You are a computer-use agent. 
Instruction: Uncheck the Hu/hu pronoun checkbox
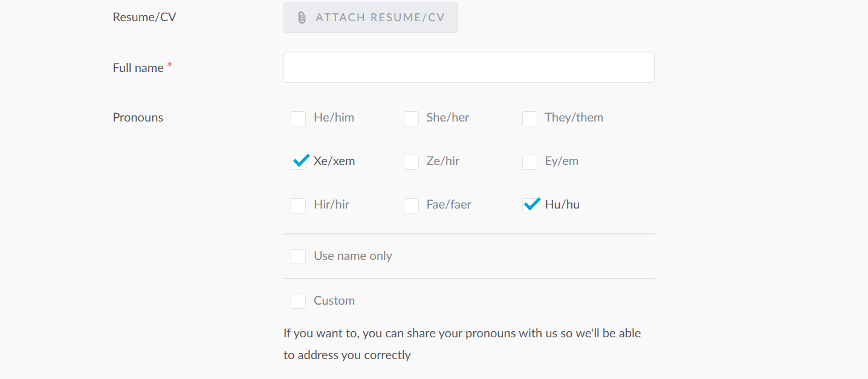530,205
